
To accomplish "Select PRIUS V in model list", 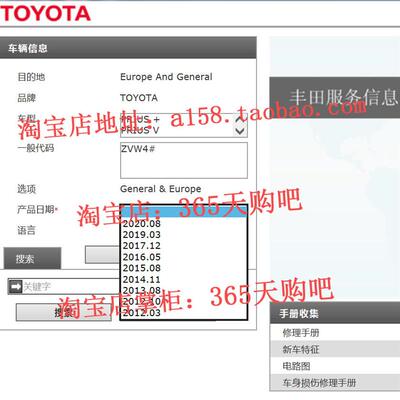I will [x=140, y=131].
